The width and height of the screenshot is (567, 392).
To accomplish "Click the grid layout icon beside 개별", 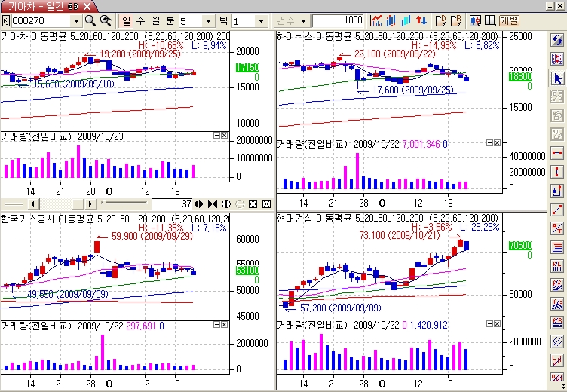I will tap(490, 21).
